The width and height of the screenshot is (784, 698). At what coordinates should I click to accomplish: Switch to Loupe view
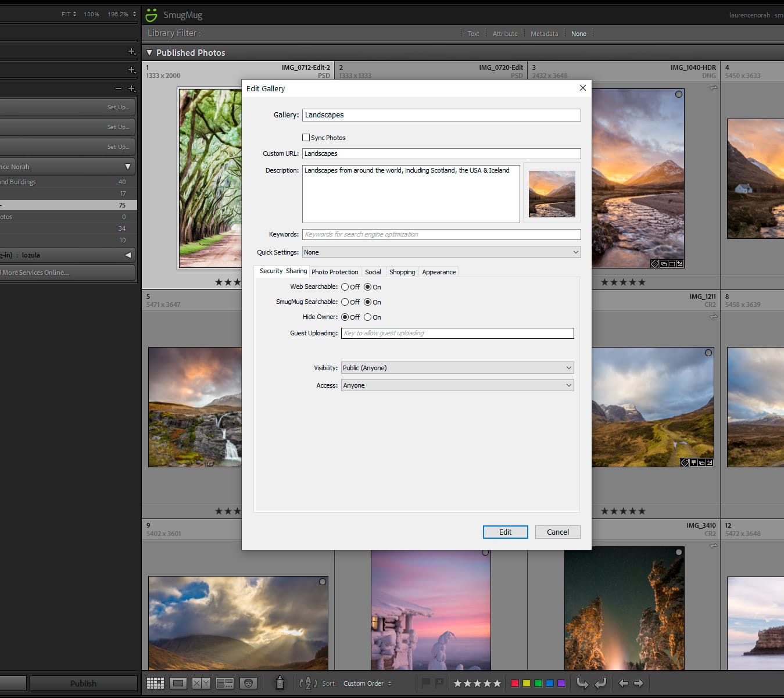177,683
